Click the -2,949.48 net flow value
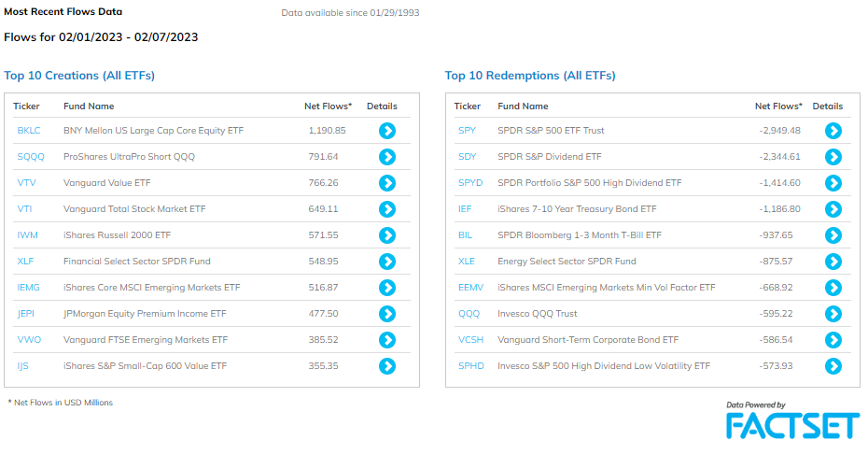This screenshot has height=454, width=868. pyautogui.click(x=779, y=130)
